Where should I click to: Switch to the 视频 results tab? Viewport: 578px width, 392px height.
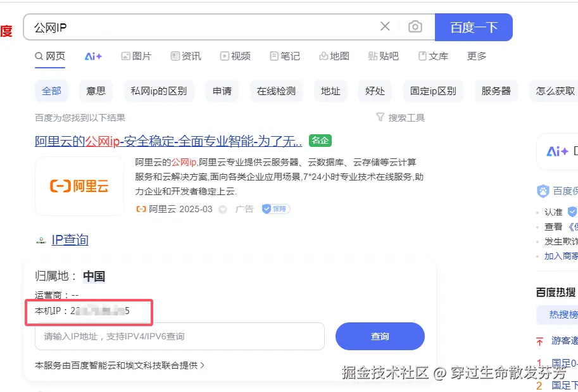point(235,56)
